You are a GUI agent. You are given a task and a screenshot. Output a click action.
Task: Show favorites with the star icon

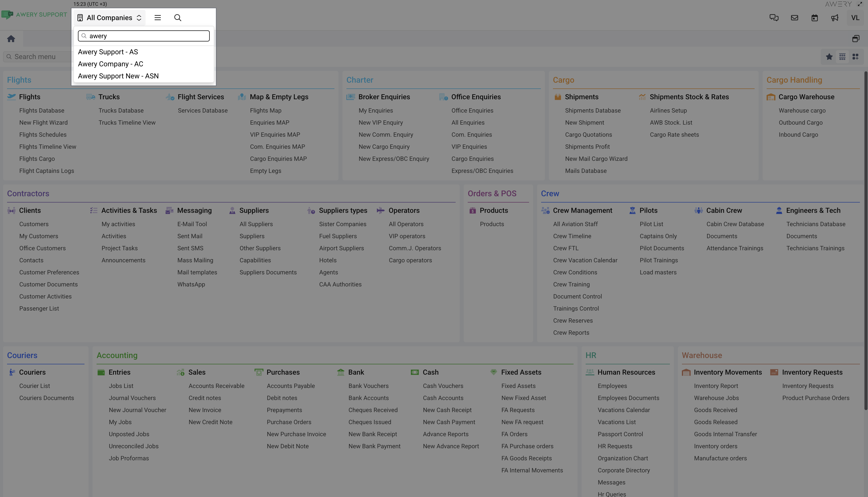[829, 57]
